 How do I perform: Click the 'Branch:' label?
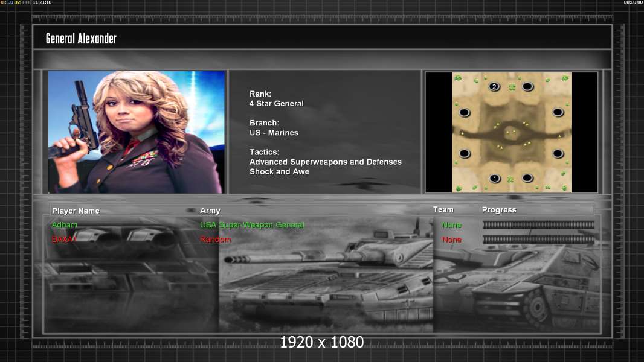(264, 123)
